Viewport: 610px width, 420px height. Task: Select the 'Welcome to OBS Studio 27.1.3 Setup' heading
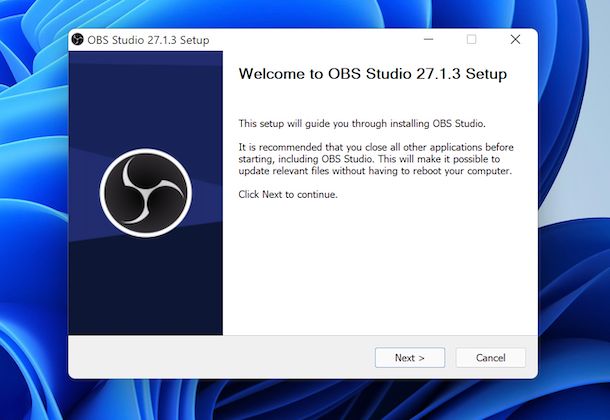pos(373,74)
